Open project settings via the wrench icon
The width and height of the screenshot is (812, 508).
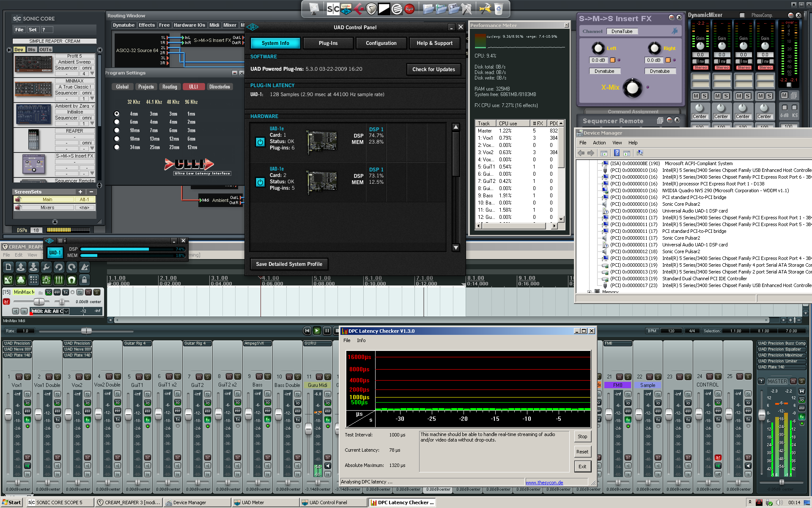(46, 267)
